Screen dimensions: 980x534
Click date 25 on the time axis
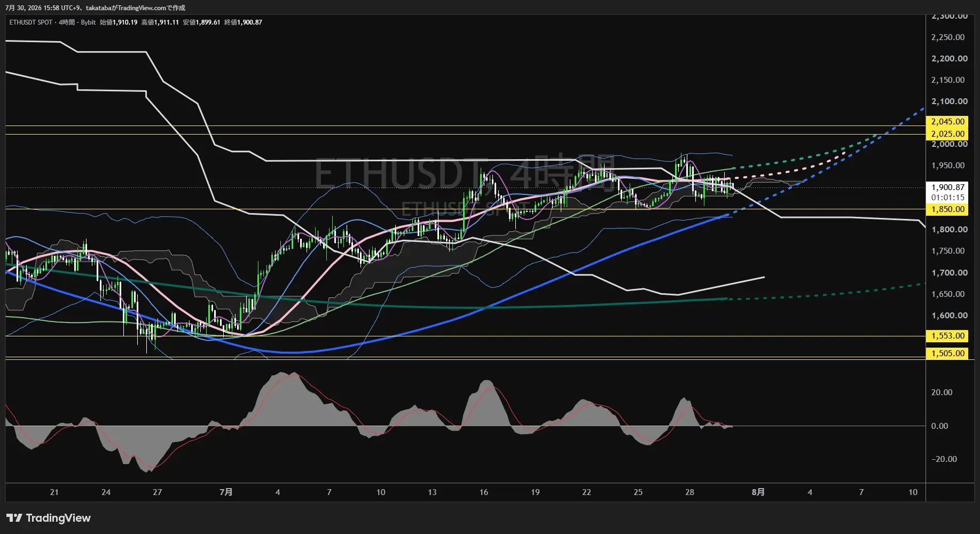coord(638,492)
